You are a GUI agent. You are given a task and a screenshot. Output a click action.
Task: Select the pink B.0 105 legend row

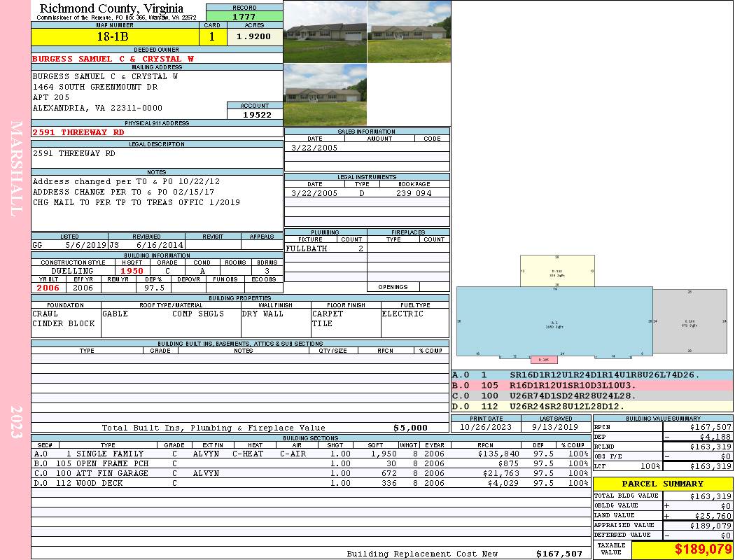pyautogui.click(x=591, y=385)
